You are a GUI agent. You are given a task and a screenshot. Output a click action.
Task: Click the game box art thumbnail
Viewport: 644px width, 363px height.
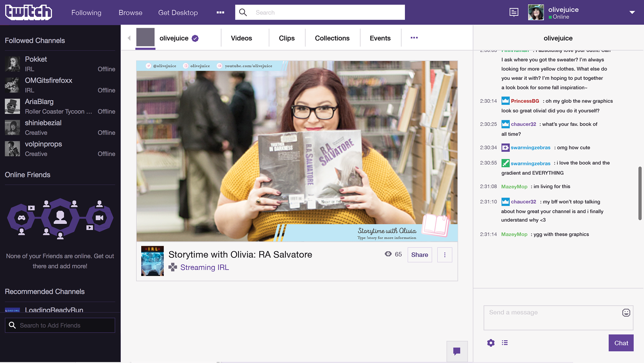click(153, 261)
